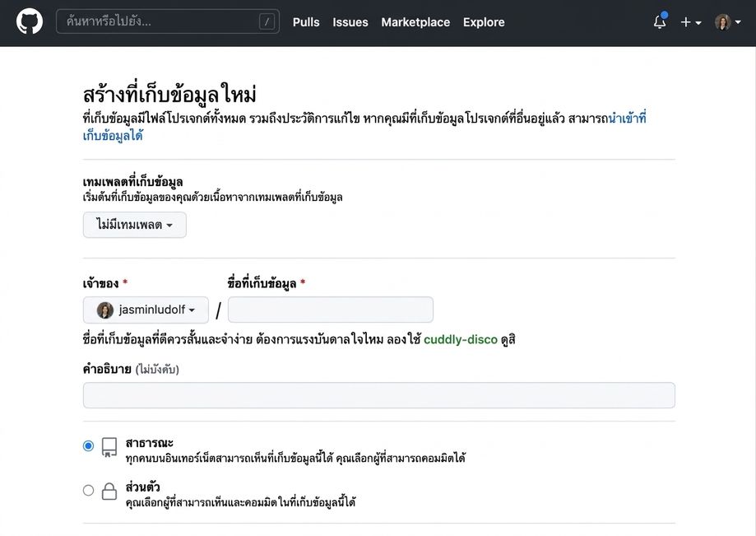Open the profile avatar menu in header
The height and width of the screenshot is (536, 756).
coord(727,22)
